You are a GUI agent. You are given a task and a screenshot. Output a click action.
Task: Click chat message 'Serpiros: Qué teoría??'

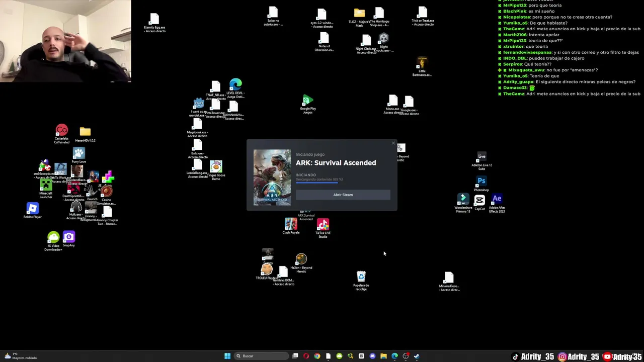(x=527, y=64)
